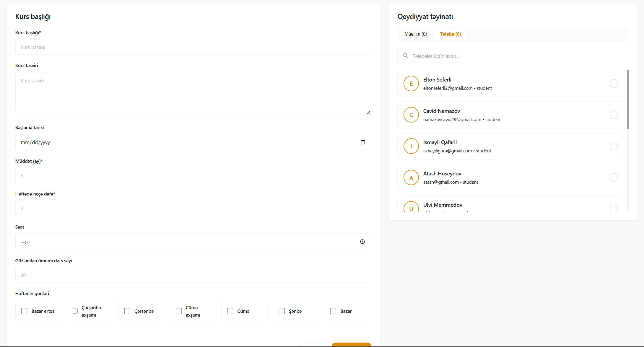Click the Müddət (ay) number field
The image size is (644, 347).
click(x=193, y=176)
